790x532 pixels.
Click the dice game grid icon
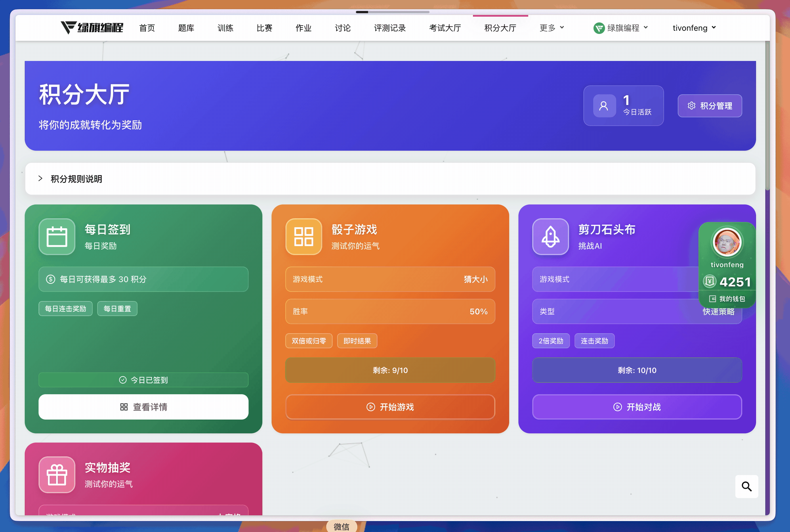[304, 236]
